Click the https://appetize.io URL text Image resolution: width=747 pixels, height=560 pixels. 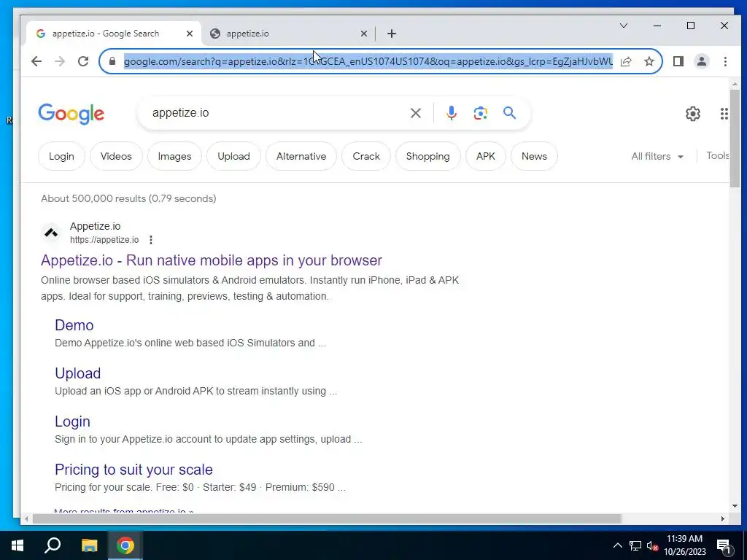(104, 240)
